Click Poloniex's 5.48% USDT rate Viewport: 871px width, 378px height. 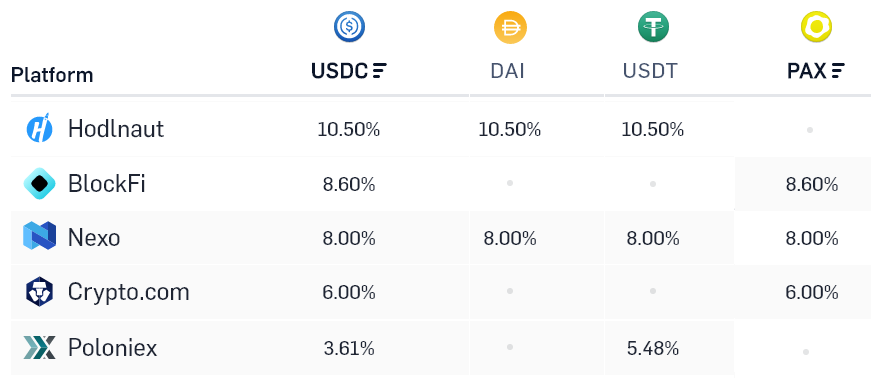click(653, 349)
